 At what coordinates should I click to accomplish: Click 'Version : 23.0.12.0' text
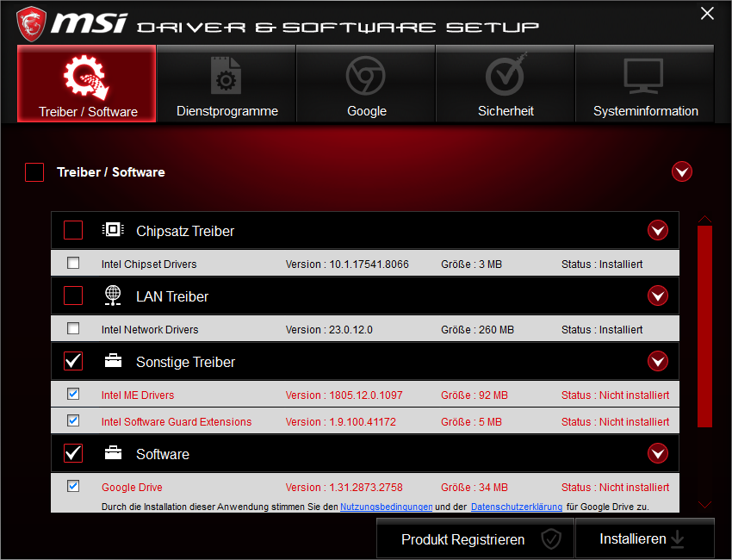[329, 330]
